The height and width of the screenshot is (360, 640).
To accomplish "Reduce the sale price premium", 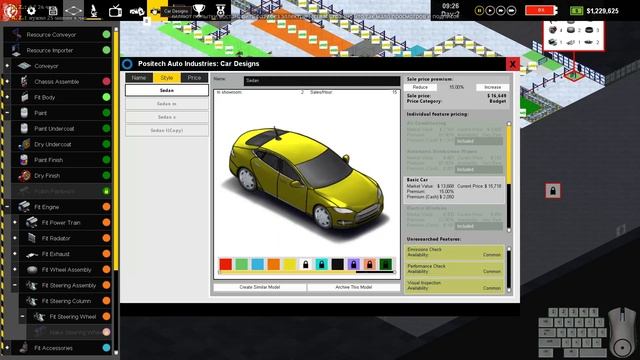I will [x=420, y=87].
